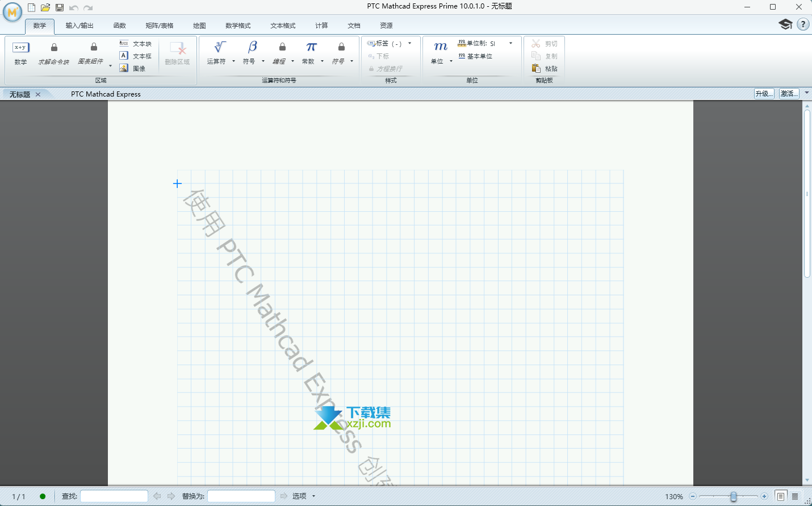The width and height of the screenshot is (812, 506).
Task: Switch to the 文档 ribbon tab
Action: pos(354,26)
